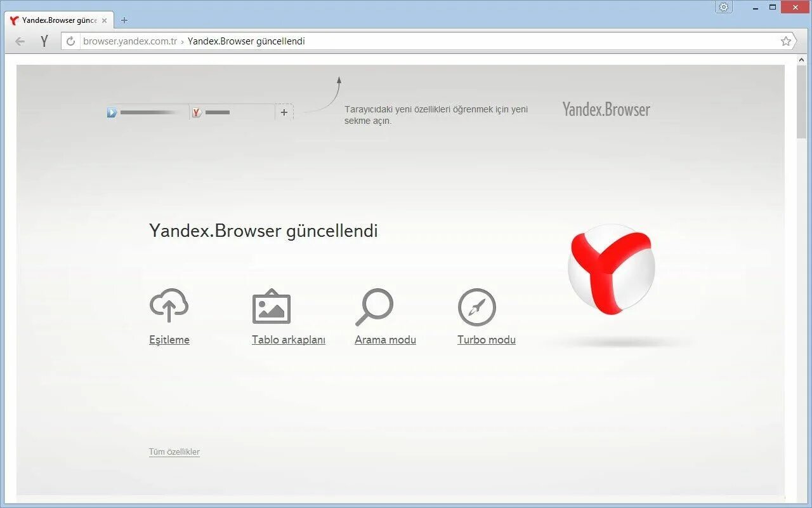Click the blue play tab icon in illustration
The height and width of the screenshot is (508, 812).
point(112,112)
